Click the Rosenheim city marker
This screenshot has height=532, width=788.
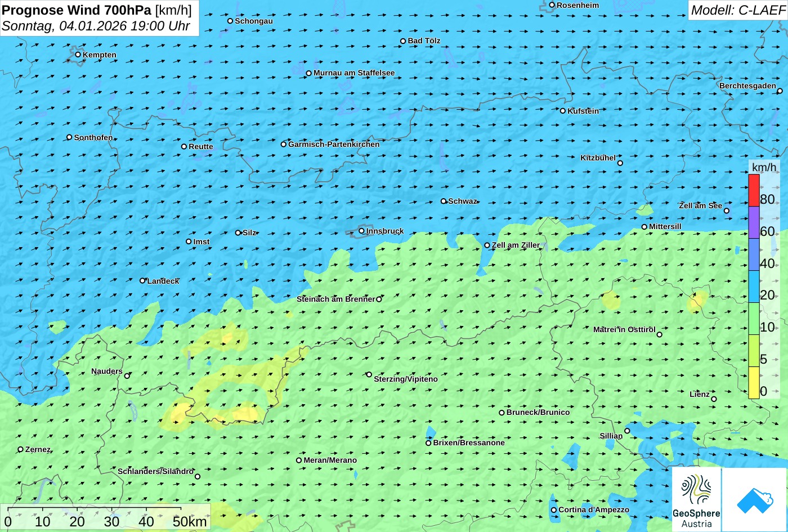tap(552, 5)
